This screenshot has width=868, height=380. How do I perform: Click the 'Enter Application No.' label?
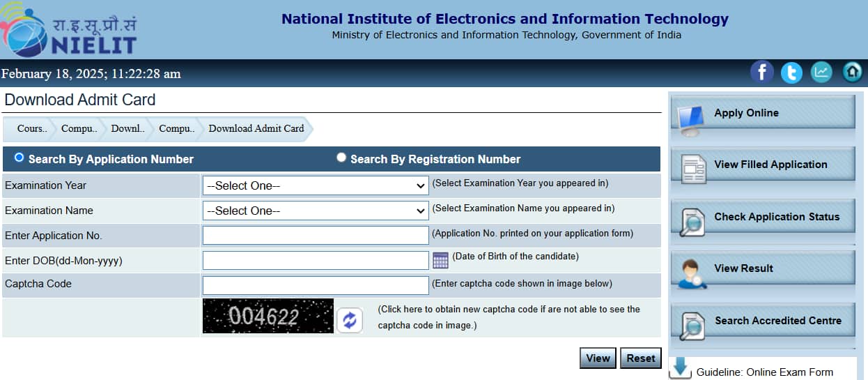pyautogui.click(x=54, y=236)
